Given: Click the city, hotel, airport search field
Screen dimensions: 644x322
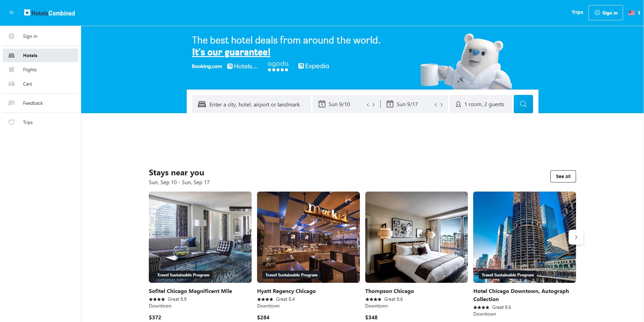Looking at the screenshot, I should click(251, 104).
